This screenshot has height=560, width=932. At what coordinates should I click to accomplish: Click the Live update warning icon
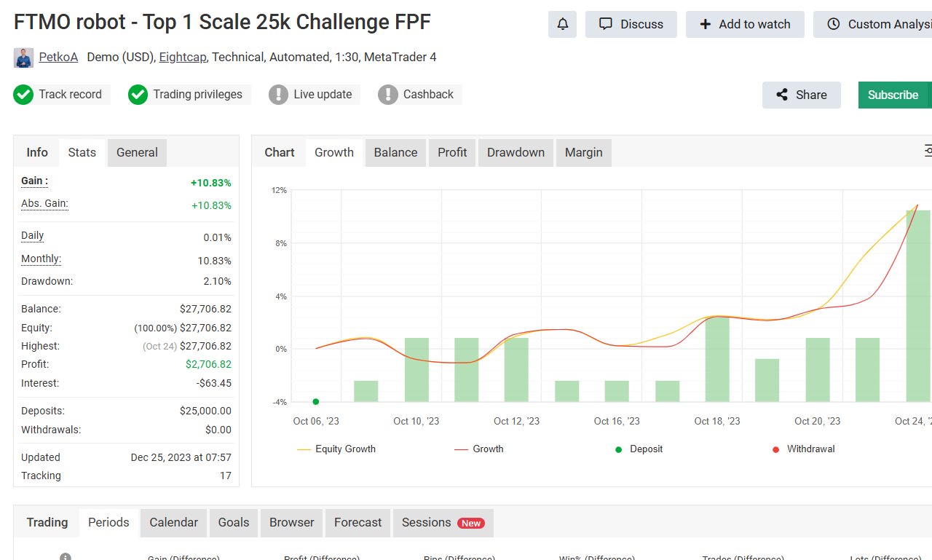pos(278,95)
